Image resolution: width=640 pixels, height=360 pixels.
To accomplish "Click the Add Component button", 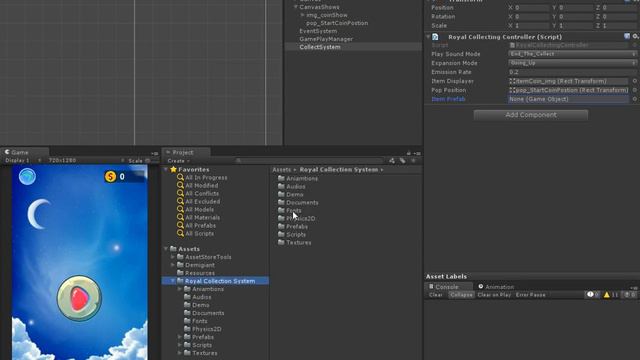I will point(531,115).
